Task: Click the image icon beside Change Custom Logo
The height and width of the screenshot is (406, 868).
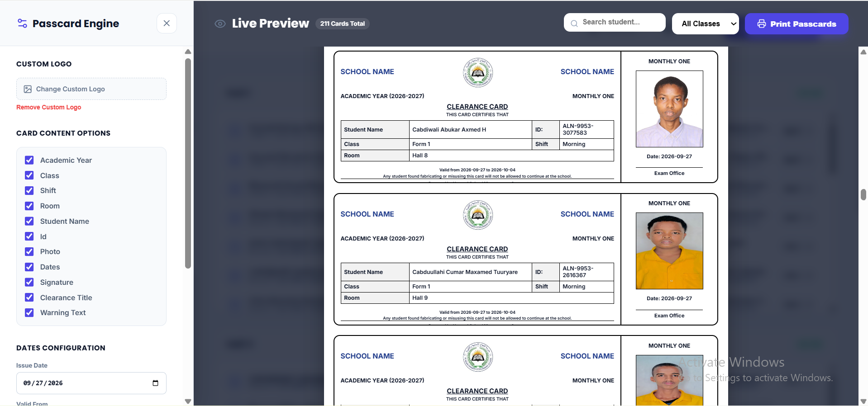Action: click(28, 89)
